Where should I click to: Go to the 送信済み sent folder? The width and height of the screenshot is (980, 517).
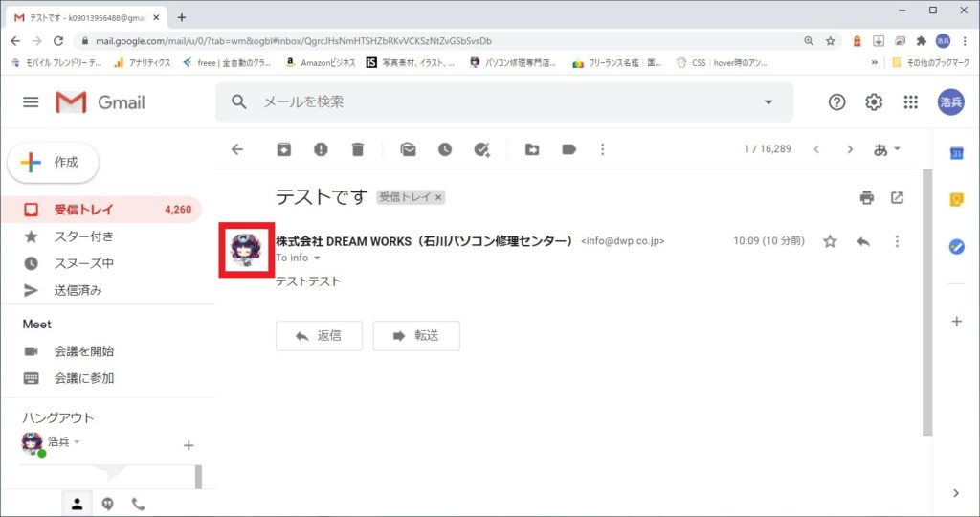pyautogui.click(x=78, y=290)
